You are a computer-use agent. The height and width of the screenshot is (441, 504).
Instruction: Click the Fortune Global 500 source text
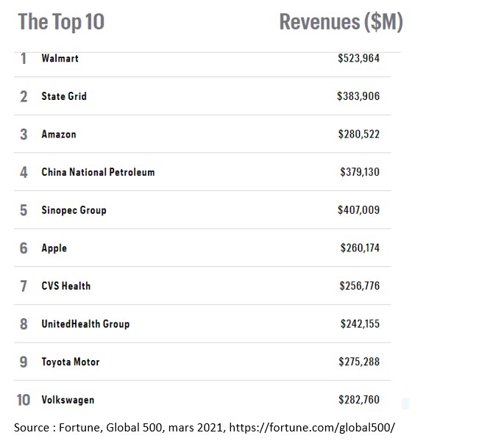[209, 427]
